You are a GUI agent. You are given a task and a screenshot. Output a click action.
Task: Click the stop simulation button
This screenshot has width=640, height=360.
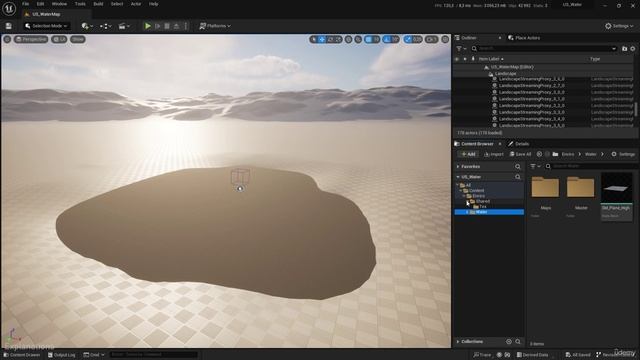167,26
